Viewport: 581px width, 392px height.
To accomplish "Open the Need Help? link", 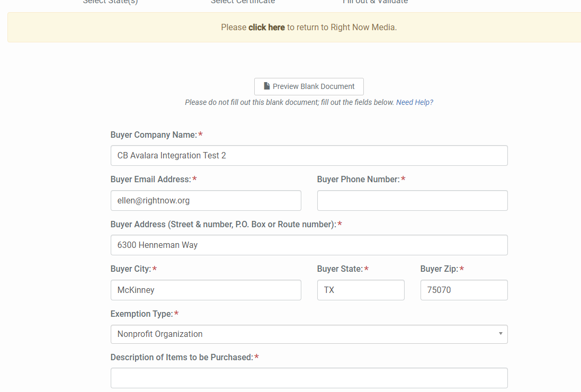I will coord(414,102).
